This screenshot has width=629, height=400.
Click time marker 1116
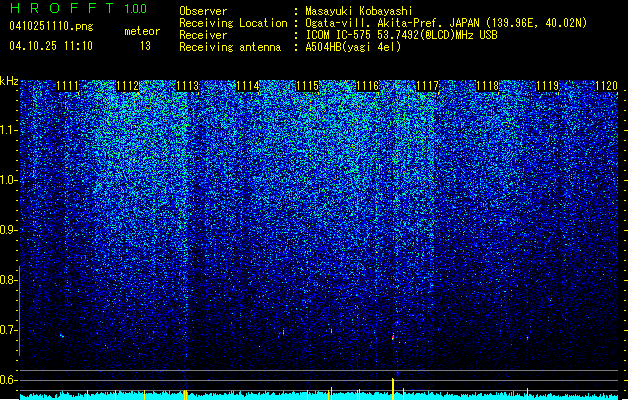click(368, 86)
